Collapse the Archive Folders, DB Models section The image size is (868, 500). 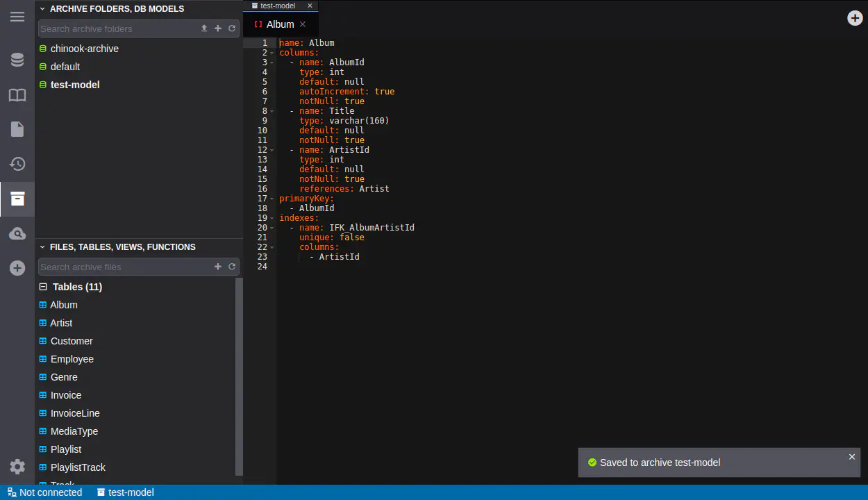42,9
